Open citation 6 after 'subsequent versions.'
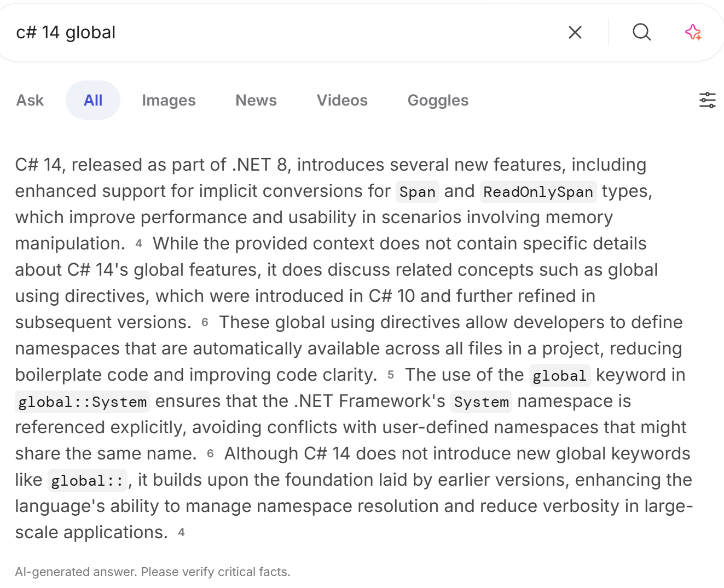724x588 pixels. coord(205,322)
